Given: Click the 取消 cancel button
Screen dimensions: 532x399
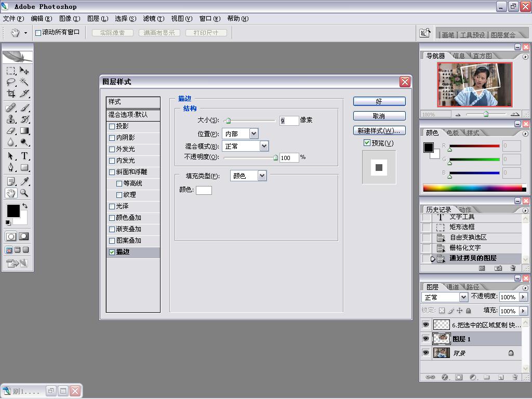Looking at the screenshot, I should point(379,116).
